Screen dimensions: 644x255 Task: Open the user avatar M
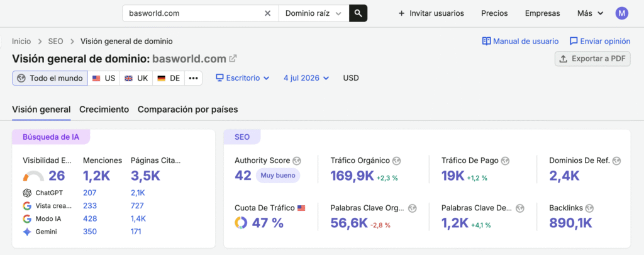click(x=622, y=13)
